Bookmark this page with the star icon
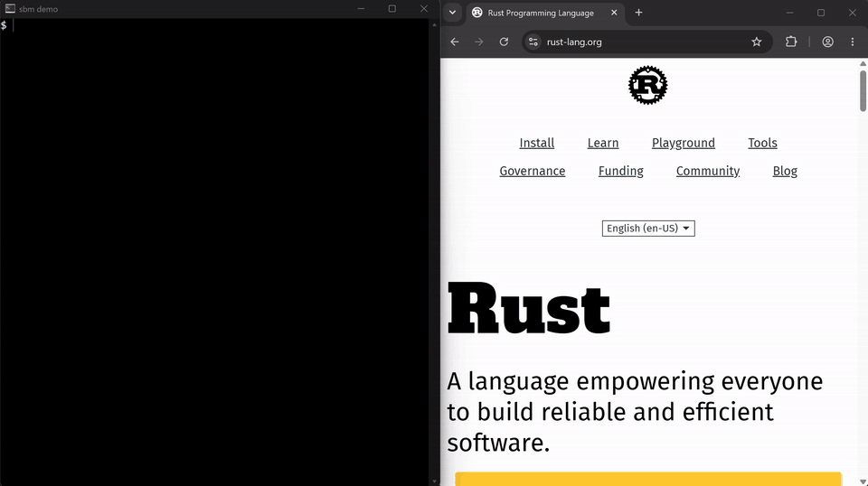 756,42
